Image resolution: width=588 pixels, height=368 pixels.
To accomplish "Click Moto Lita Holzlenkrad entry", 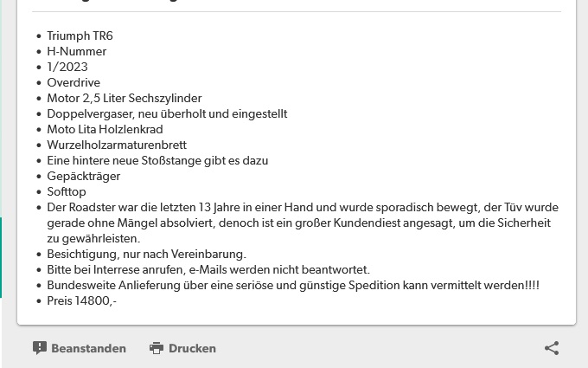I will (x=105, y=130).
